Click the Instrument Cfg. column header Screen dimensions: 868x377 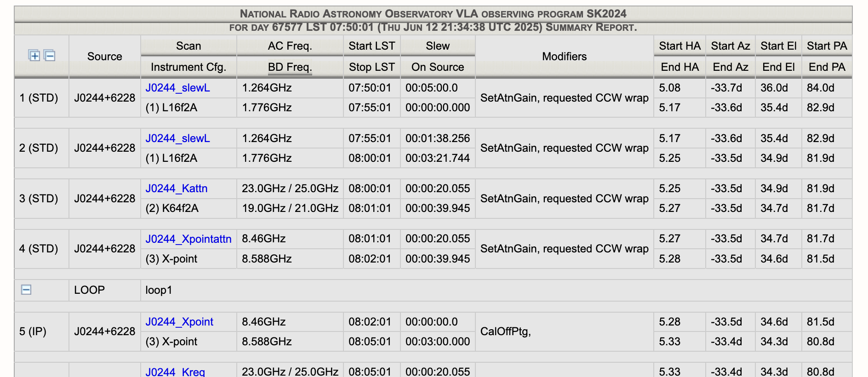[188, 67]
